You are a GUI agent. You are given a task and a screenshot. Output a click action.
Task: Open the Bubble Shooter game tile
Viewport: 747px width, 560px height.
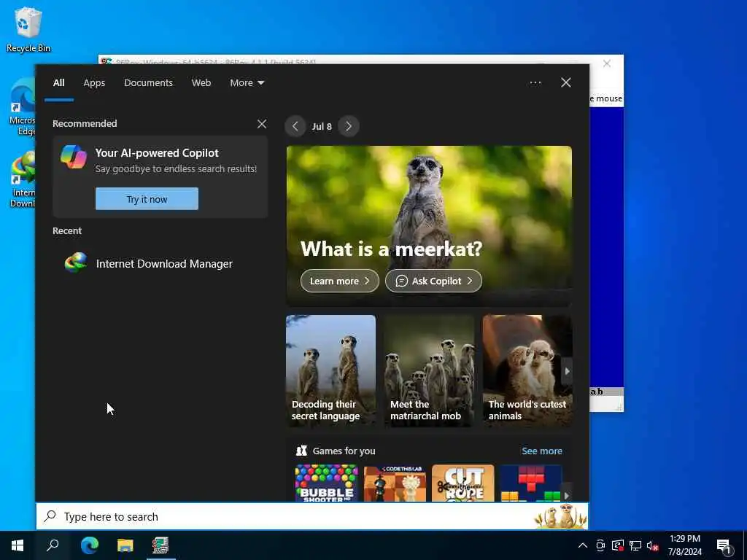coord(327,483)
